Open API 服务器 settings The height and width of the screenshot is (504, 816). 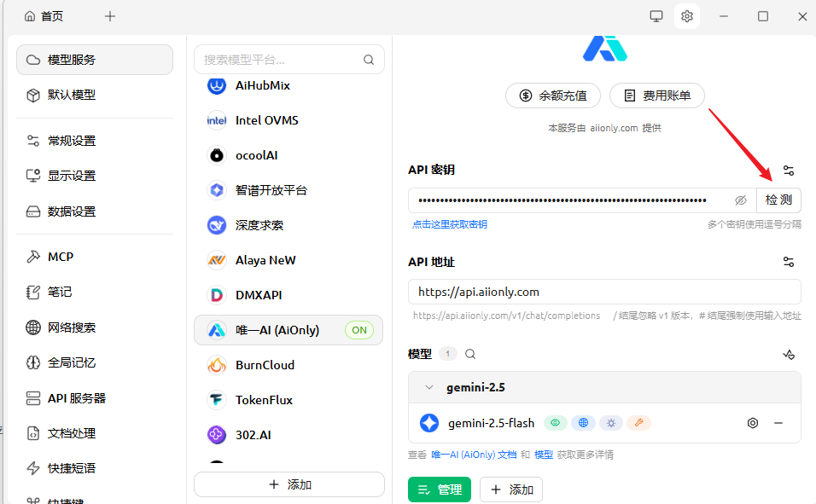(95, 398)
